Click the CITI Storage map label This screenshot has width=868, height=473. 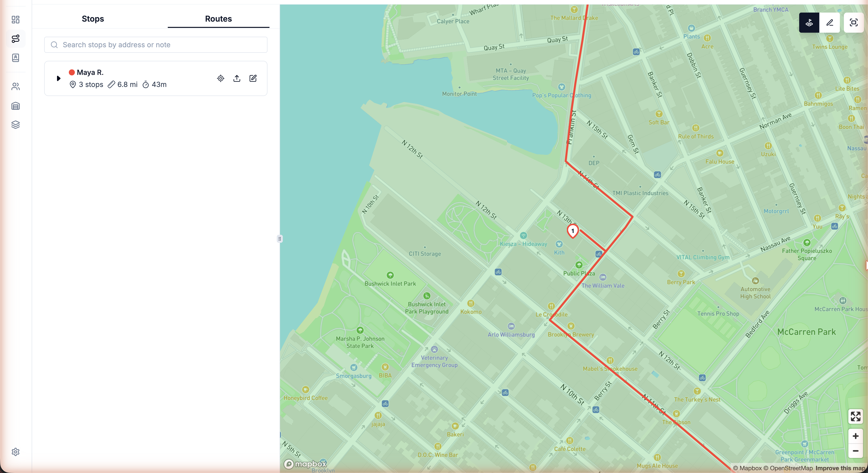424,254
